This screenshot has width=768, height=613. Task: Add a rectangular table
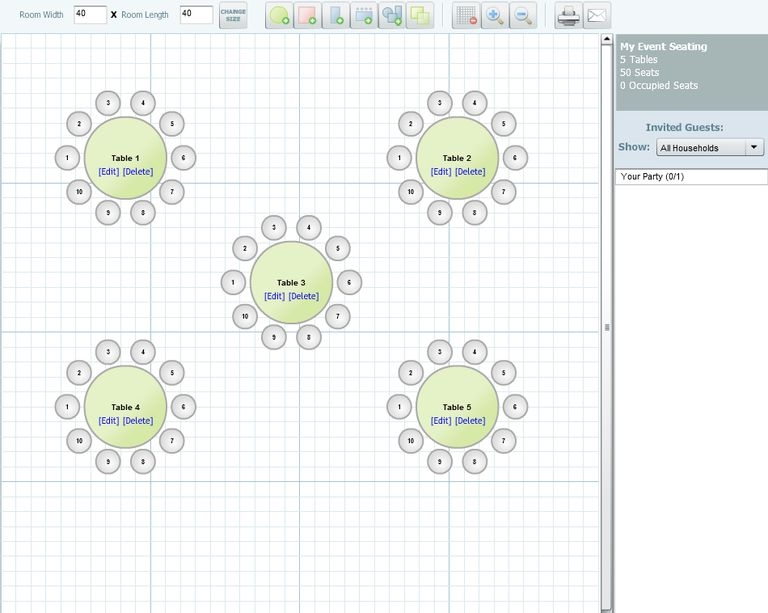click(335, 16)
